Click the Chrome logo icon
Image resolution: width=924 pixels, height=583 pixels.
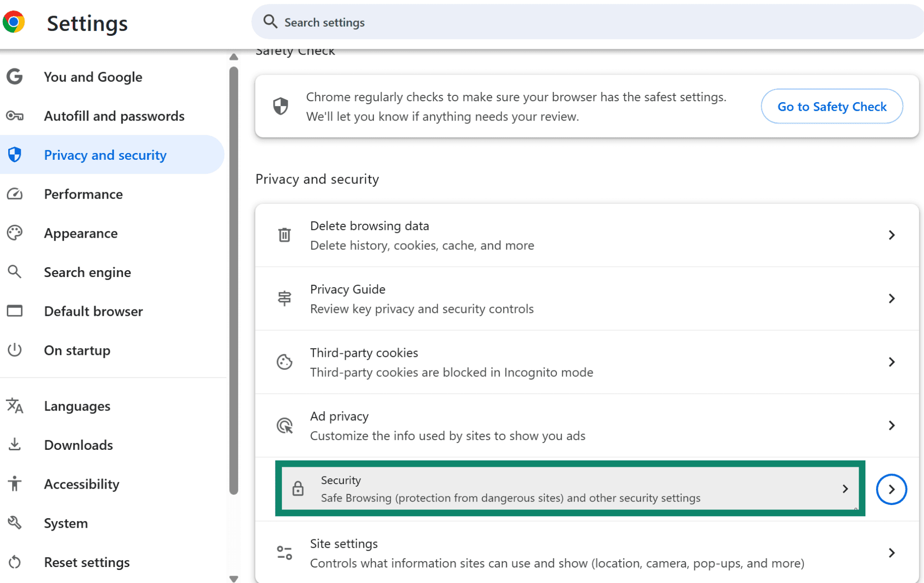[15, 21]
